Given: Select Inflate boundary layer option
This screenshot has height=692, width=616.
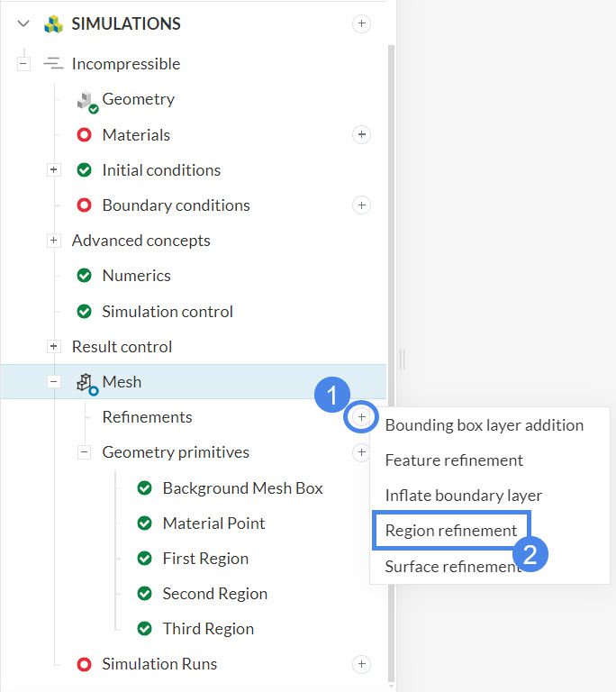Looking at the screenshot, I should click(x=463, y=496).
